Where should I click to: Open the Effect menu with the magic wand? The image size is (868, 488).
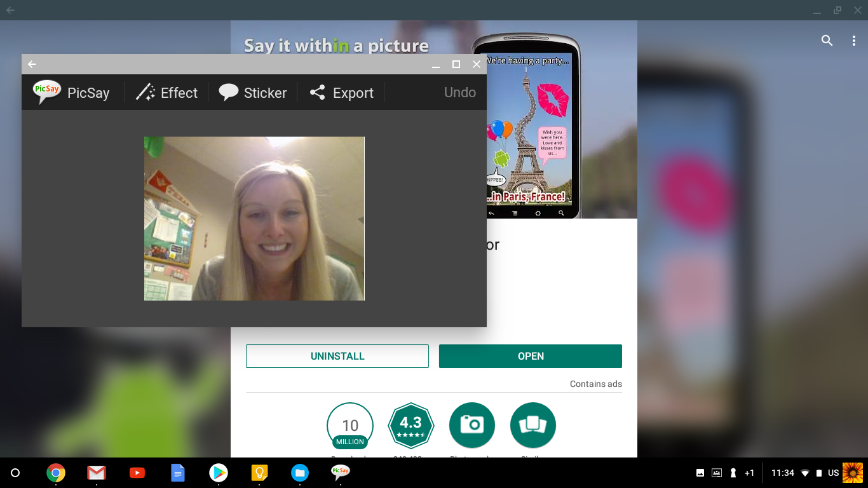point(167,93)
